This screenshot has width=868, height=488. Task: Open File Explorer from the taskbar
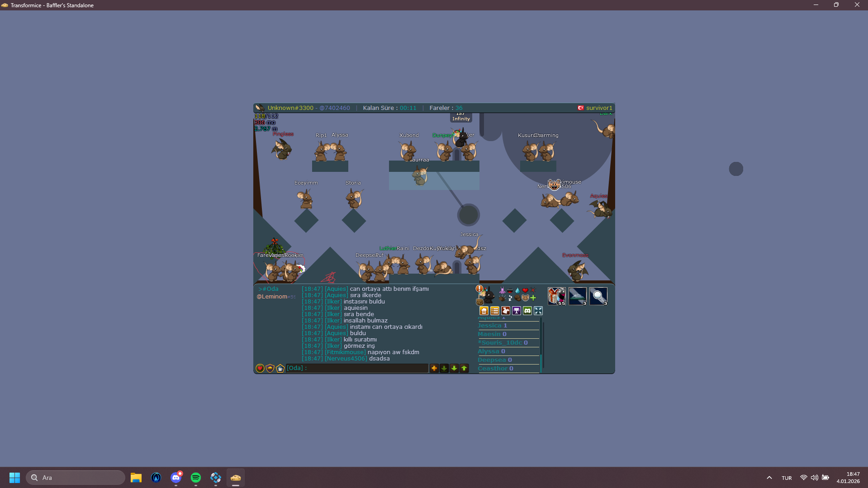pos(136,478)
